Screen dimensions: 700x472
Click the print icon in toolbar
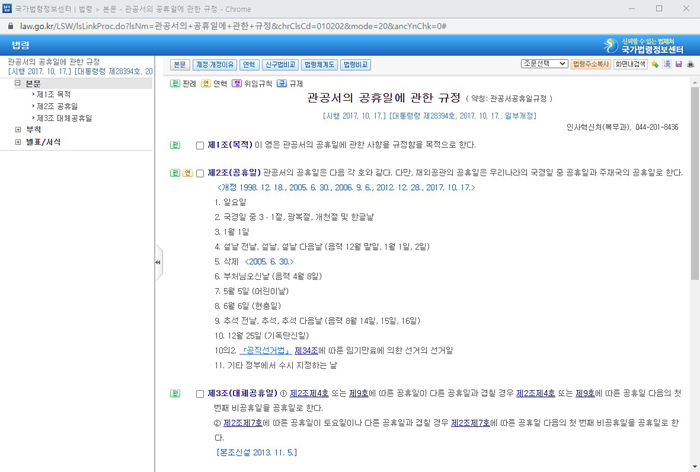click(690, 64)
